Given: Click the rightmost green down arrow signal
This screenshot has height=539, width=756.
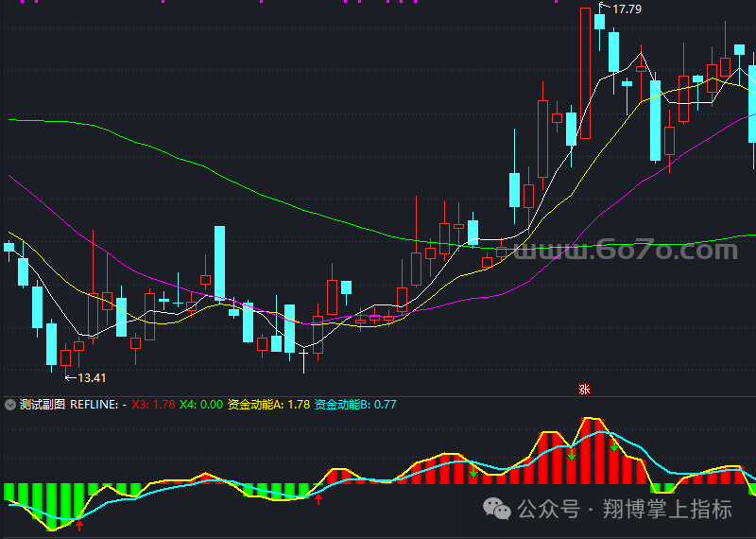Looking at the screenshot, I should [613, 444].
